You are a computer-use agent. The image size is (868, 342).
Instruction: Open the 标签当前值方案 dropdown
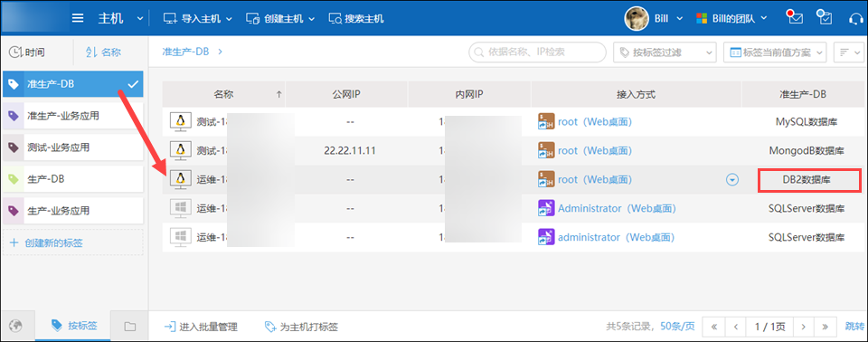[775, 52]
